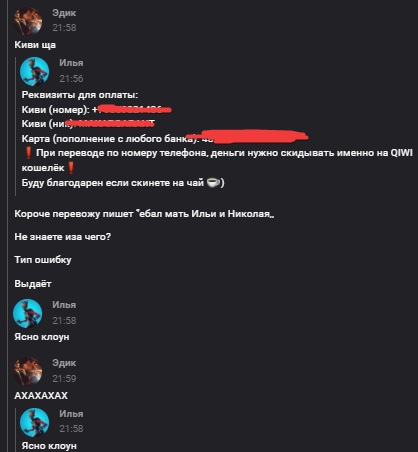Select the 'Не знаете иза чего?' message
Viewport: 418px width, 452px height.
click(x=63, y=237)
